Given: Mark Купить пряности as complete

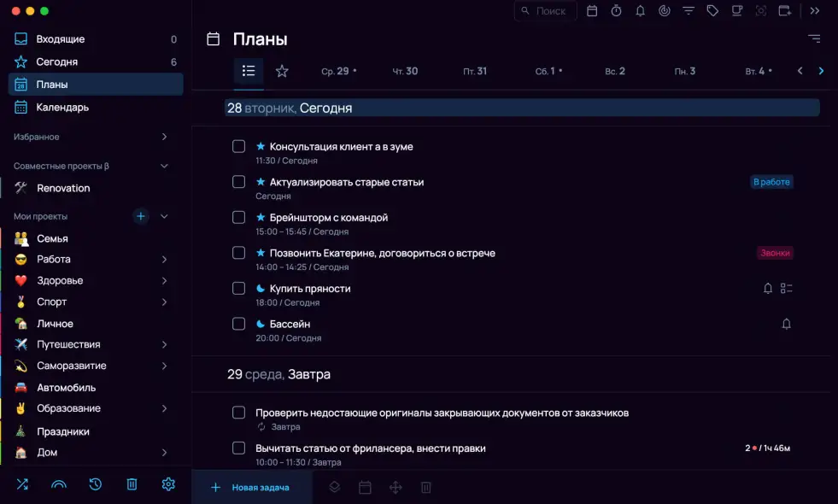Looking at the screenshot, I should point(238,289).
